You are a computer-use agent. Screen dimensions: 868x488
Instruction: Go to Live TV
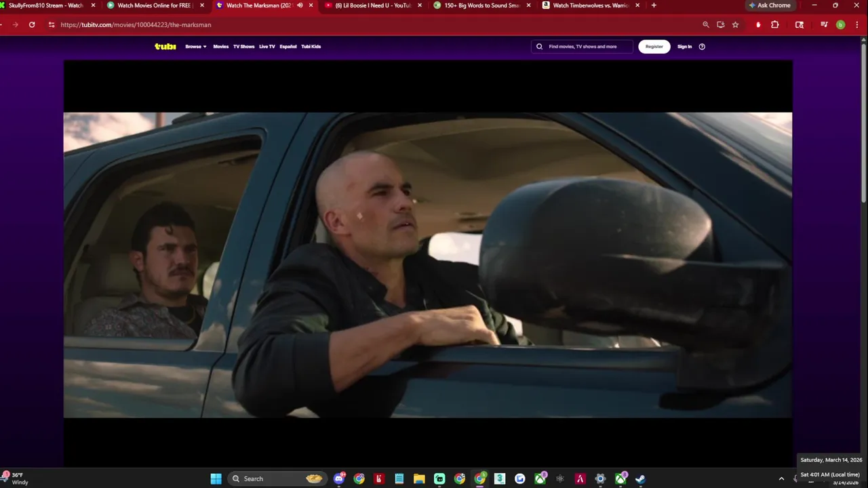(267, 47)
